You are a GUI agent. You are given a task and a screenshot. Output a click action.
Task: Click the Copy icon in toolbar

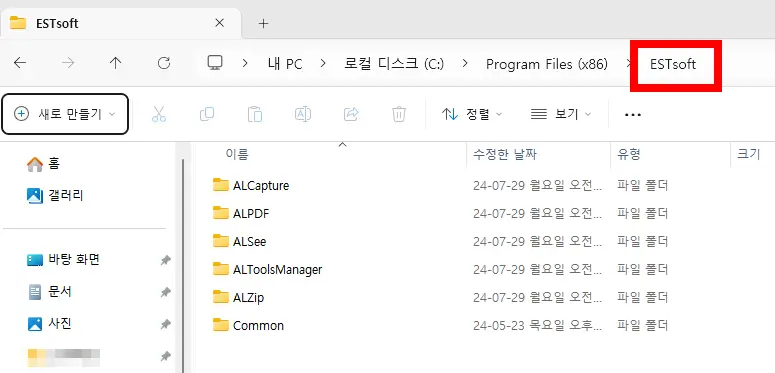point(207,114)
